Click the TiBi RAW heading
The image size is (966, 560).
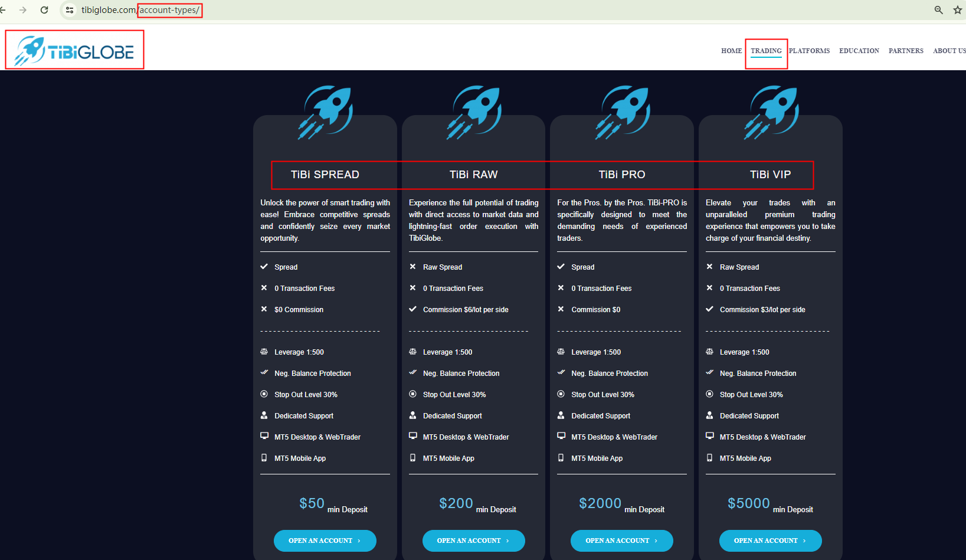(474, 175)
